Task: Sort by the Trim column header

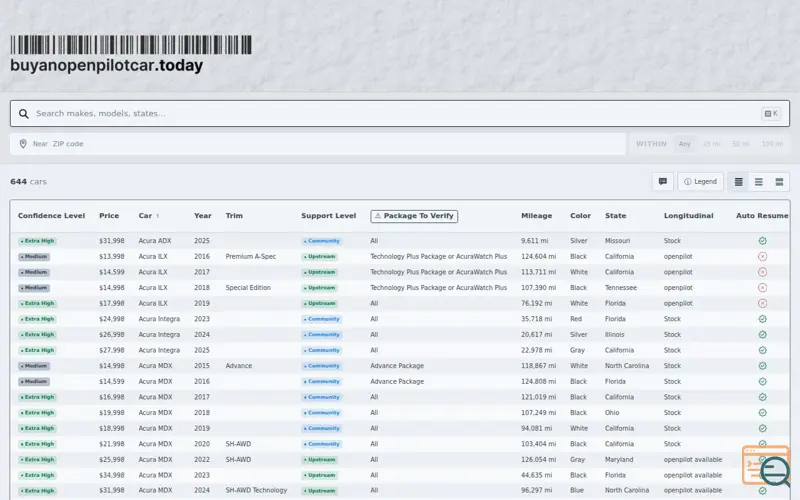Action: (234, 216)
